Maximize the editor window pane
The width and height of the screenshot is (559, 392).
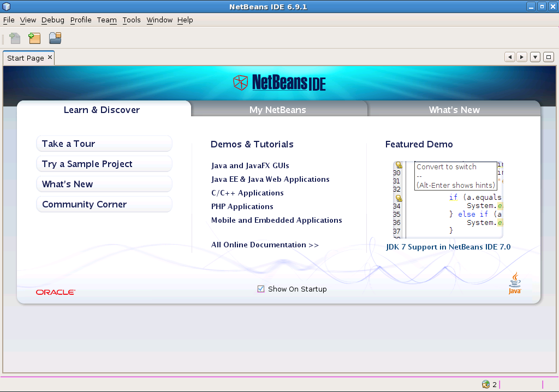click(x=549, y=57)
